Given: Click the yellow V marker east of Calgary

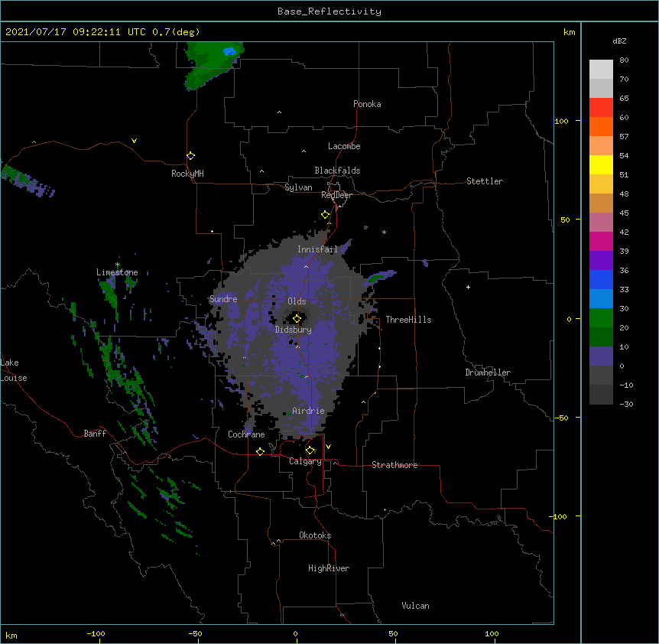Looking at the screenshot, I should 328,447.
